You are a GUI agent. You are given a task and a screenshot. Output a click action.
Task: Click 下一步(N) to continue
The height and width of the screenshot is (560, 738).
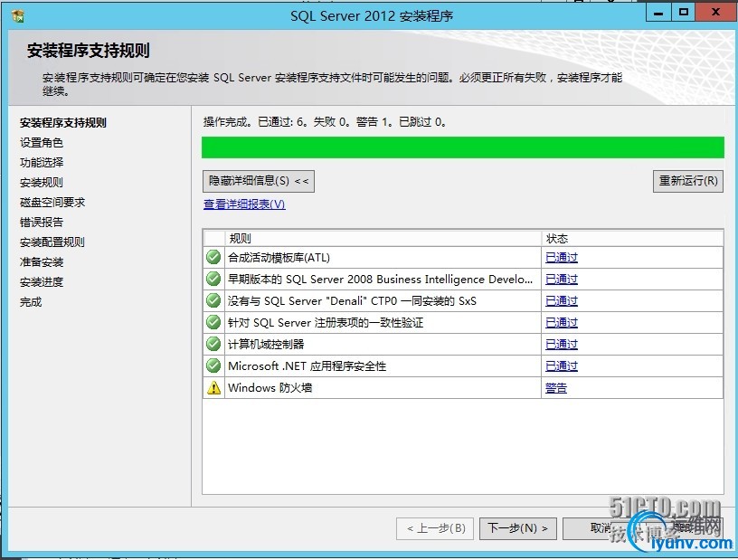(x=517, y=528)
